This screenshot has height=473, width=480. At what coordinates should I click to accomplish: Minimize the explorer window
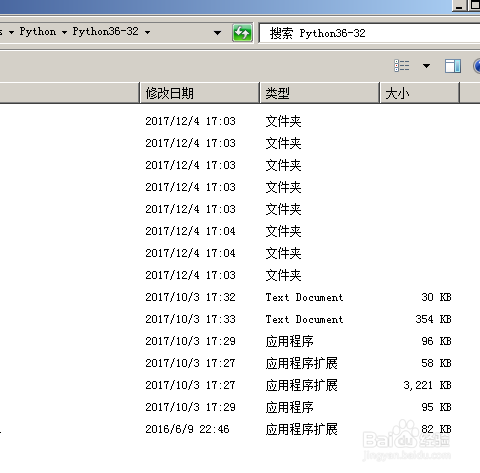click(x=460, y=5)
